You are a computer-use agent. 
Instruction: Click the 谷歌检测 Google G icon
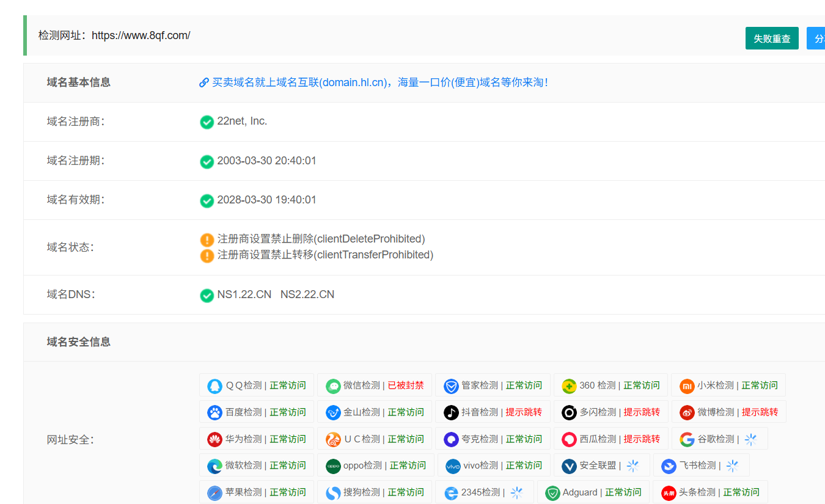[687, 439]
